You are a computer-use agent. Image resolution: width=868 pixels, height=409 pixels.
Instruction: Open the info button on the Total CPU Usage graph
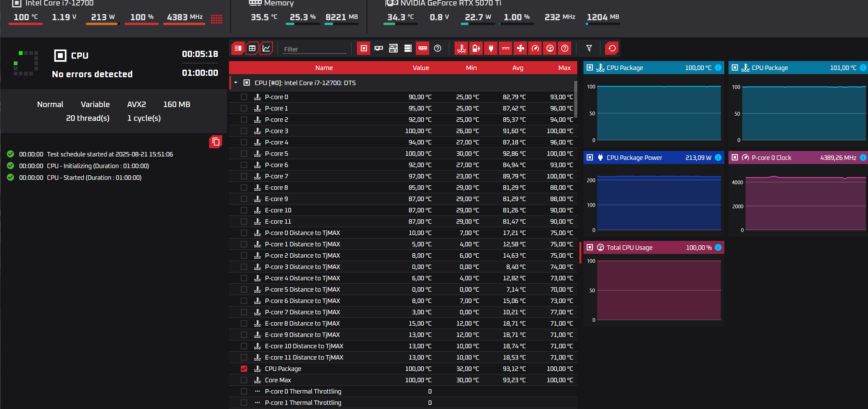(718, 247)
